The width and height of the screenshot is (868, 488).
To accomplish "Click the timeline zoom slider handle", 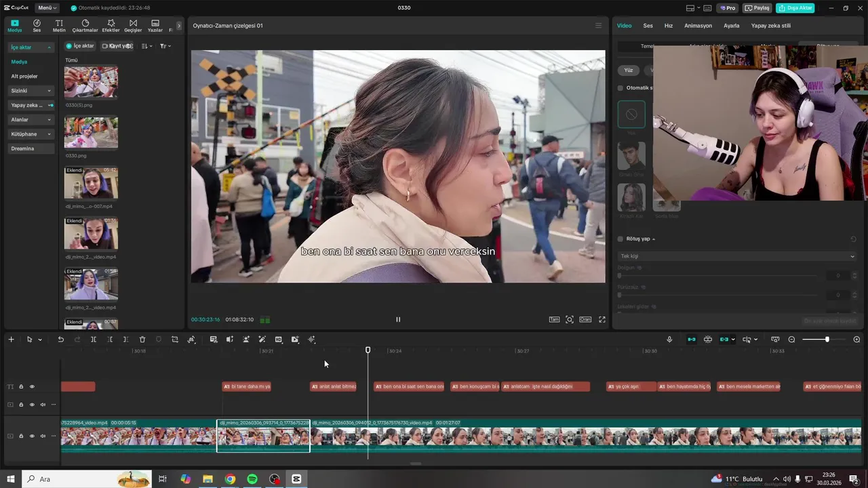I will (827, 340).
